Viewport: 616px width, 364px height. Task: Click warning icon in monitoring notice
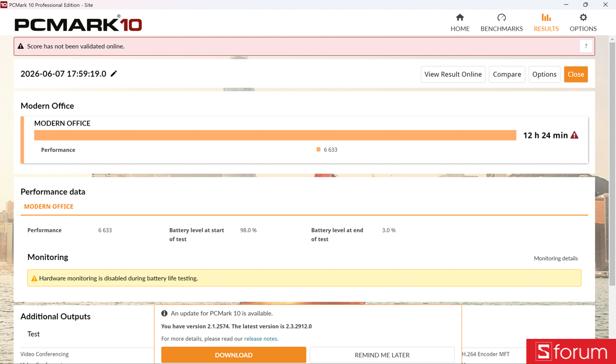pyautogui.click(x=34, y=278)
